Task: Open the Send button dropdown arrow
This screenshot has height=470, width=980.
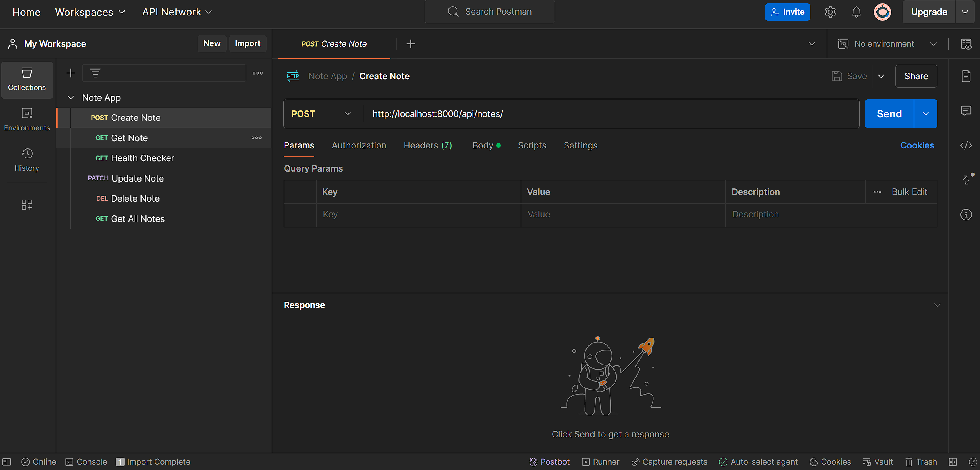Action: click(926, 114)
